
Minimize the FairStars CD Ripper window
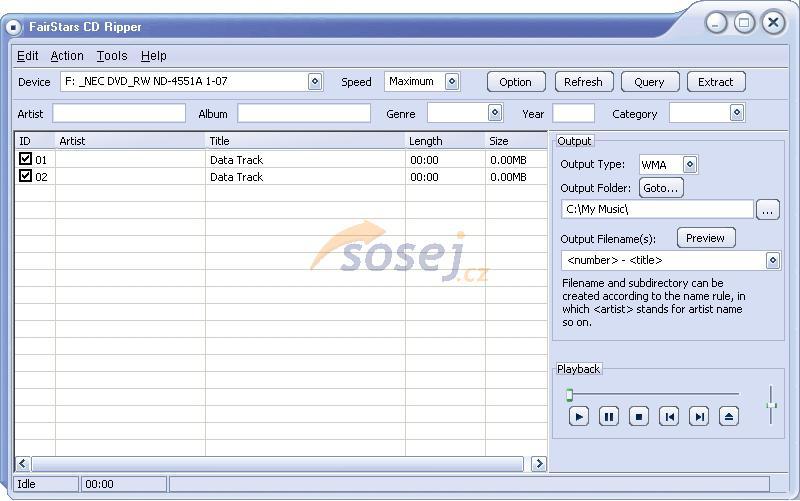click(716, 23)
